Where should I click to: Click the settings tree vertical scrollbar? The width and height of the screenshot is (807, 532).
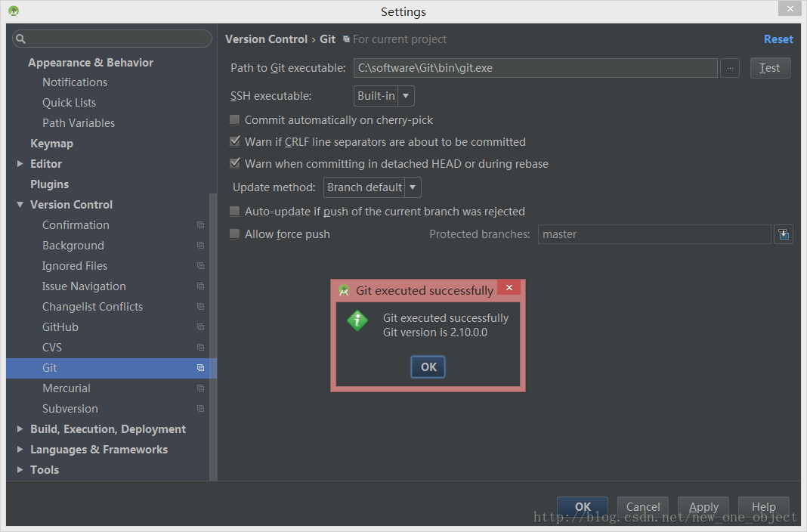(x=213, y=337)
